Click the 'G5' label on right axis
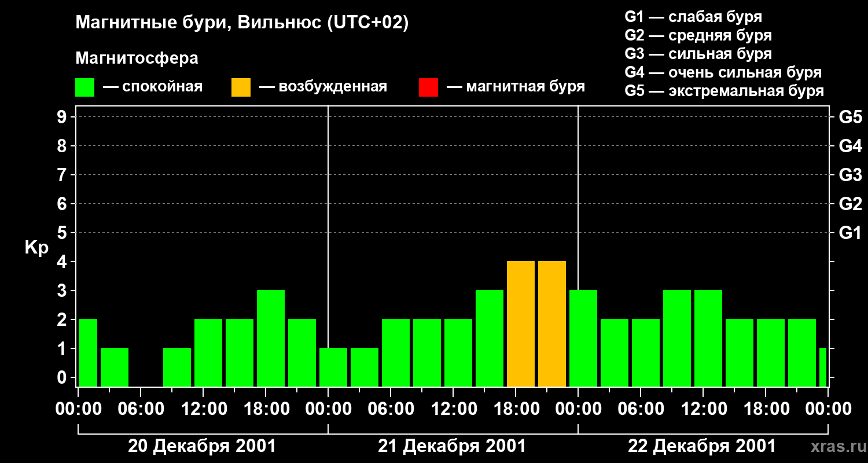The width and height of the screenshot is (868, 463). (x=850, y=117)
